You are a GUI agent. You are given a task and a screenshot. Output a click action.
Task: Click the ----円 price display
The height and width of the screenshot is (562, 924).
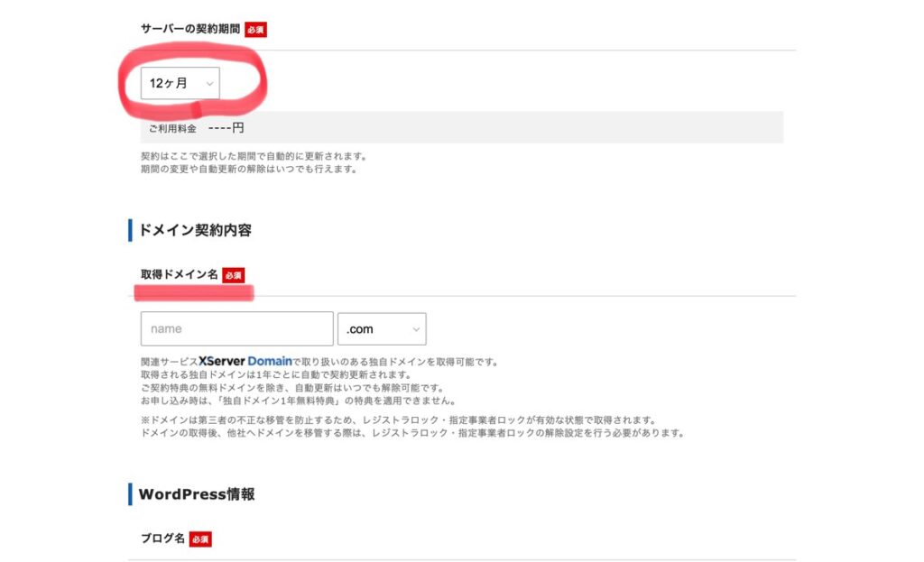click(x=226, y=128)
